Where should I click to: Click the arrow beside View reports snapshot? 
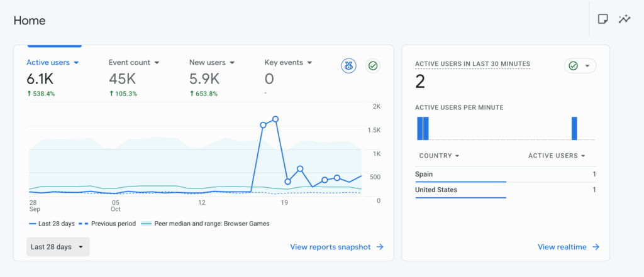[380, 247]
